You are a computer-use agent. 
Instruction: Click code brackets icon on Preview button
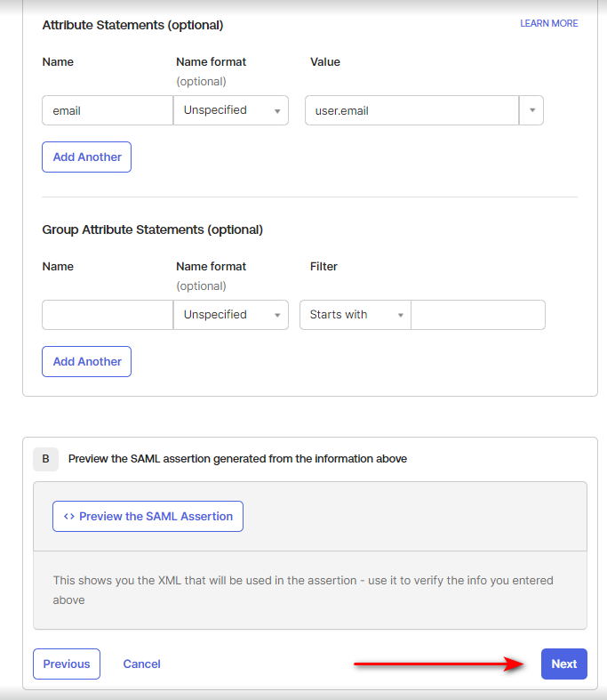pos(69,516)
